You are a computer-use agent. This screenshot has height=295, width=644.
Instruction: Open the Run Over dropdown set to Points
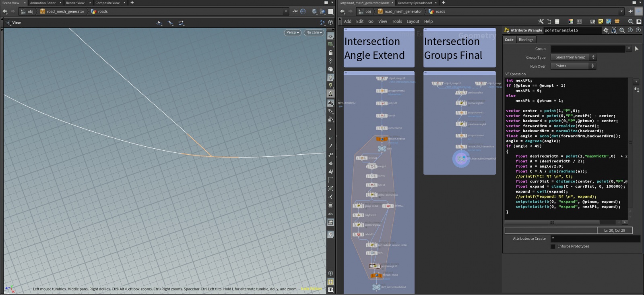573,66
